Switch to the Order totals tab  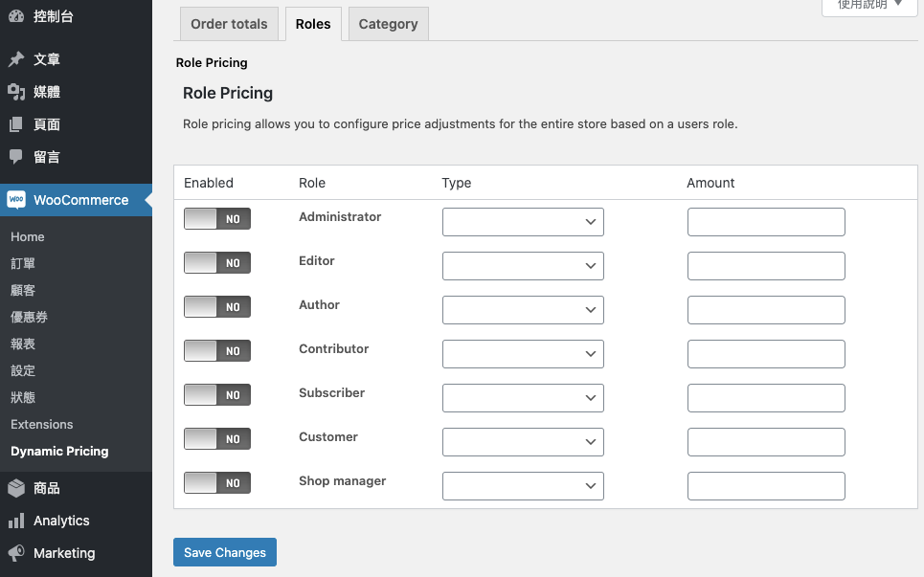coord(229,24)
